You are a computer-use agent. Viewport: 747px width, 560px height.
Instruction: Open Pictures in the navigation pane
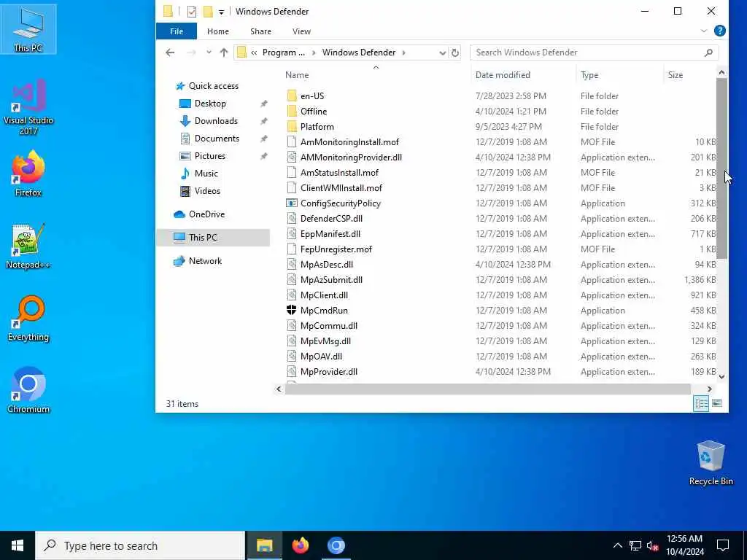coord(209,156)
